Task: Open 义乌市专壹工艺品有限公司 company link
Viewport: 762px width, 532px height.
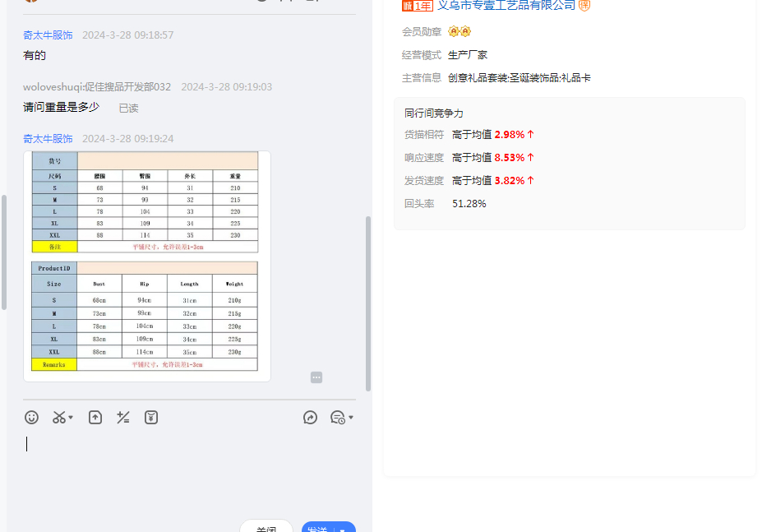Action: (506, 5)
